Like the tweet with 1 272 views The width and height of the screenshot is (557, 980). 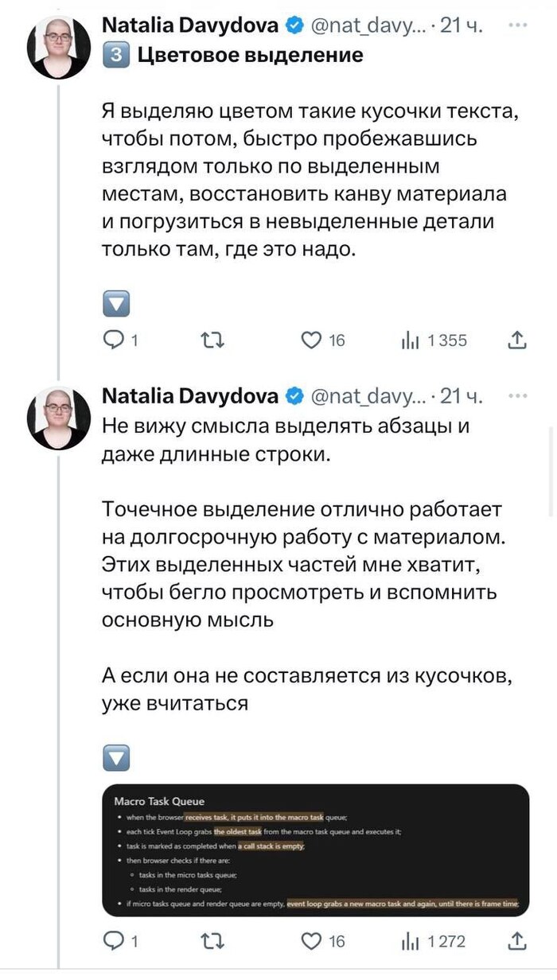click(311, 941)
